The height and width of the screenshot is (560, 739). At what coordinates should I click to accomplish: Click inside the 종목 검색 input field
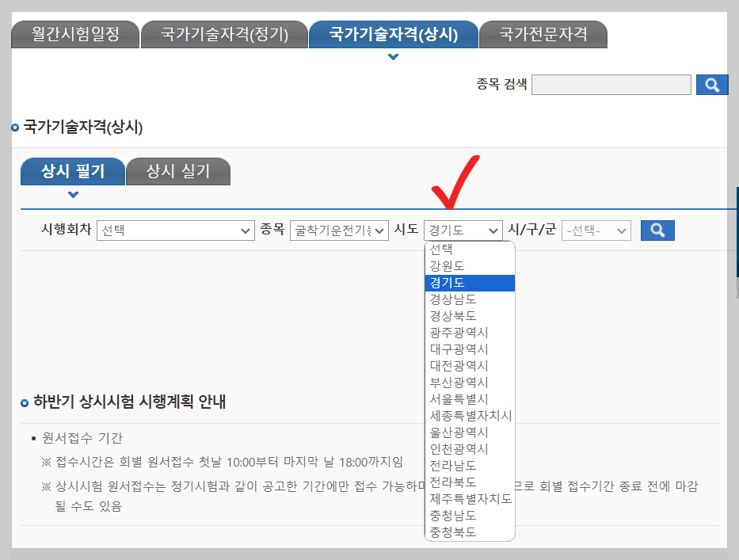(x=610, y=85)
